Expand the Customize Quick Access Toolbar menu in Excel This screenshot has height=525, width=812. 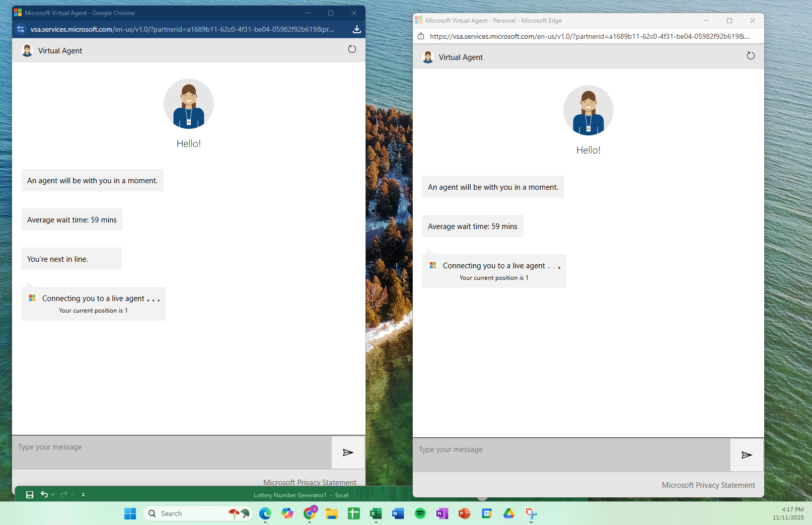[x=83, y=495]
